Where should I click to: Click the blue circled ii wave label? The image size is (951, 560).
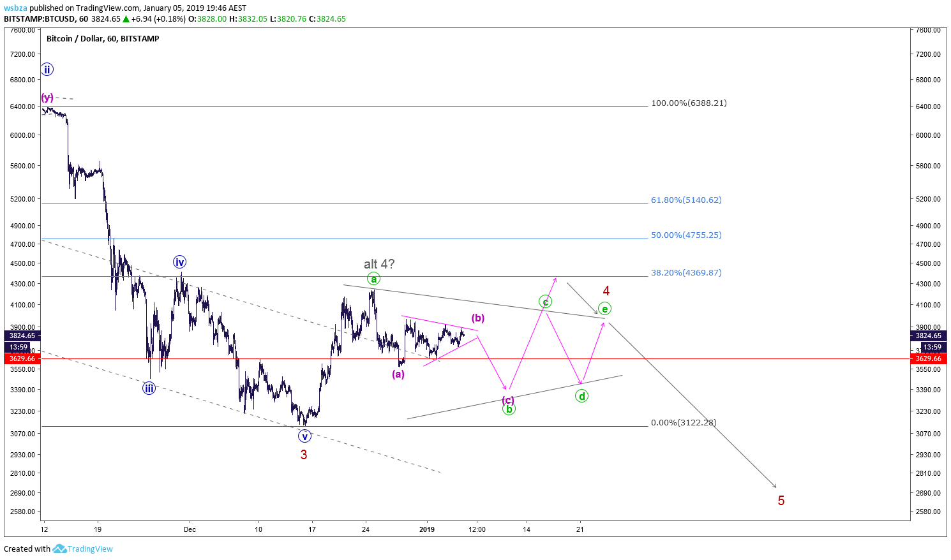pos(47,70)
